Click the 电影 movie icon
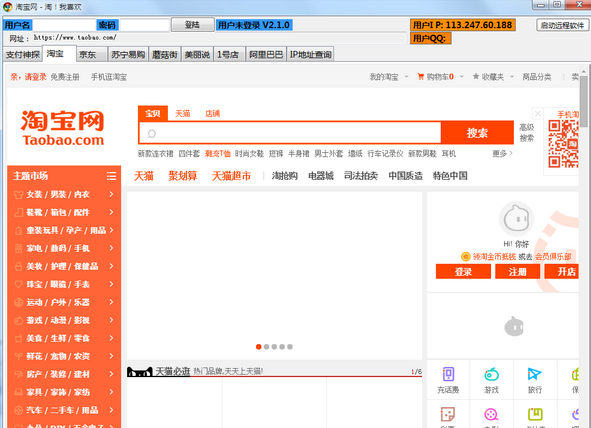The height and width of the screenshot is (428, 591). [491, 414]
